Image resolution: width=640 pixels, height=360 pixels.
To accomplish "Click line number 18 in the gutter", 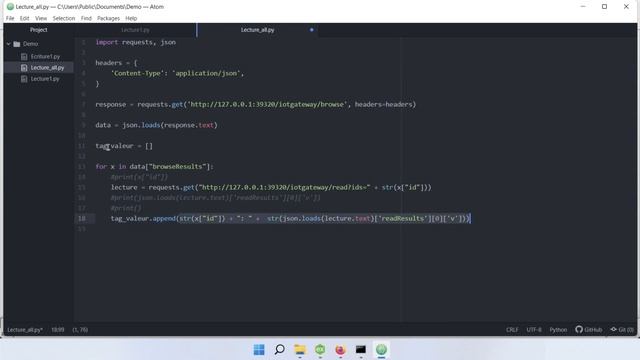I will tap(82, 218).
